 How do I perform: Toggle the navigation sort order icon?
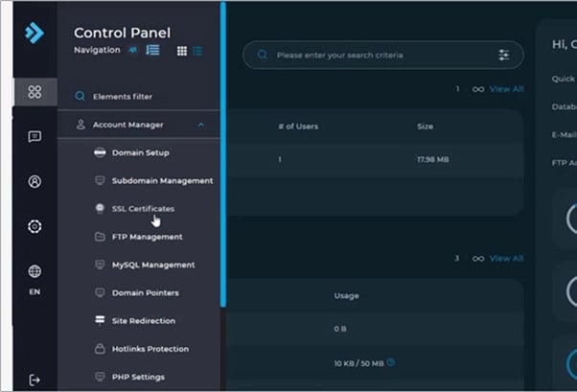tap(152, 51)
